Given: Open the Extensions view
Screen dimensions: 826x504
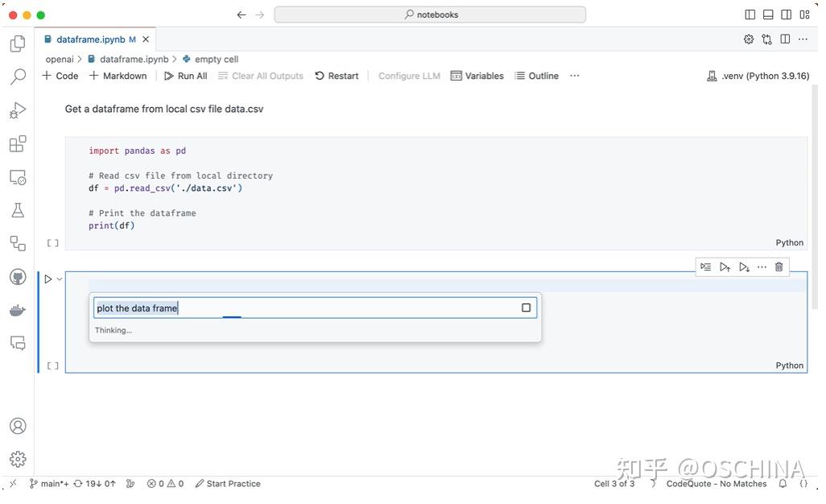Looking at the screenshot, I should point(18,145).
